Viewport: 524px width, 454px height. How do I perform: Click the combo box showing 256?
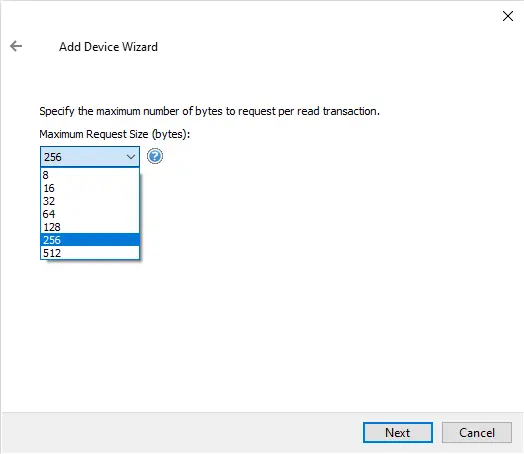click(90, 157)
